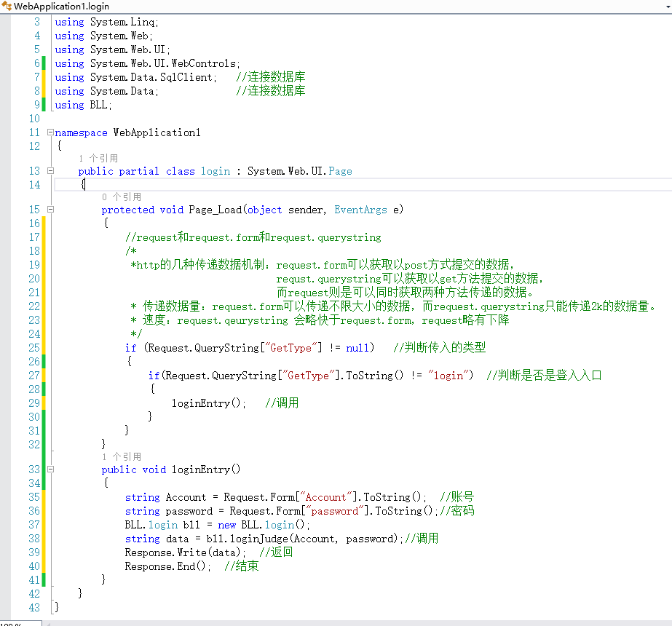
Task: Click 'Page_Load' method name
Action: (x=216, y=210)
